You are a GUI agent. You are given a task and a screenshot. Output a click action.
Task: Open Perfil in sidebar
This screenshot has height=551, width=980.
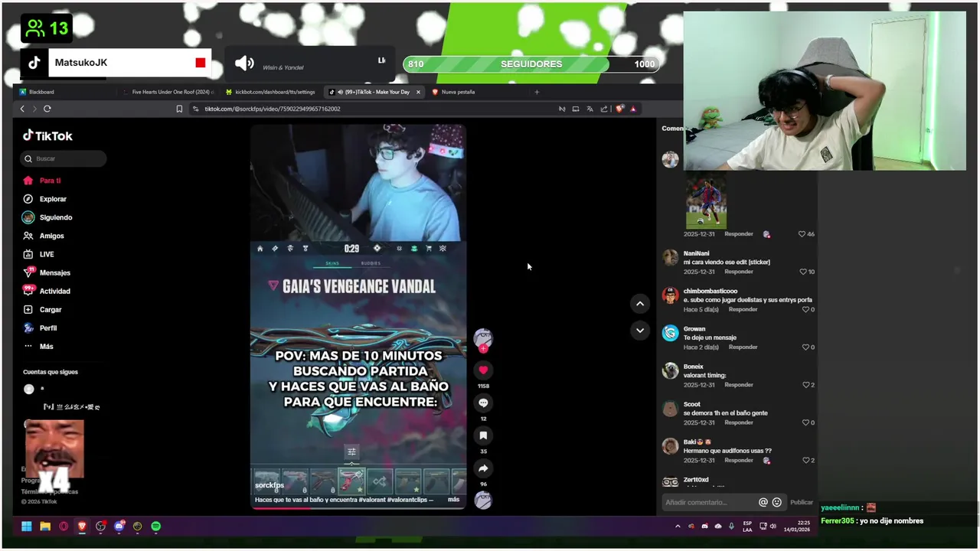(x=40, y=328)
